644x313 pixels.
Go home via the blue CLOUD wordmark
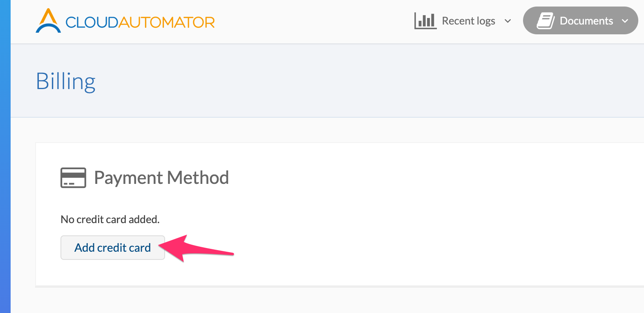[92, 22]
